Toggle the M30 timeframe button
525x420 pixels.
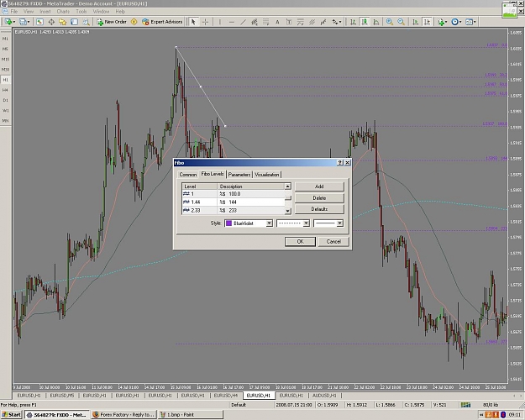click(5, 70)
